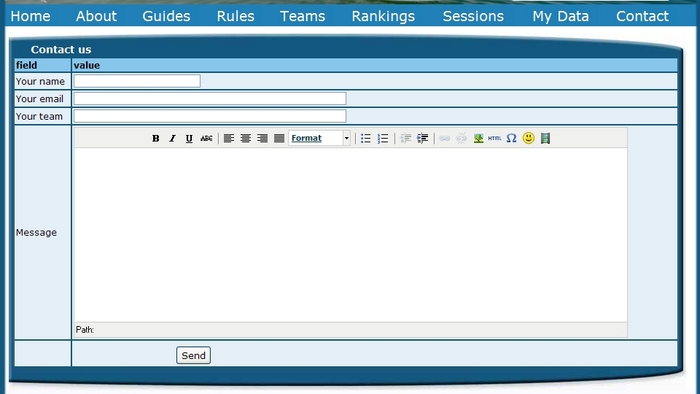This screenshot has width=700, height=394.
Task: Go to the Sessions page
Action: pyautogui.click(x=473, y=16)
